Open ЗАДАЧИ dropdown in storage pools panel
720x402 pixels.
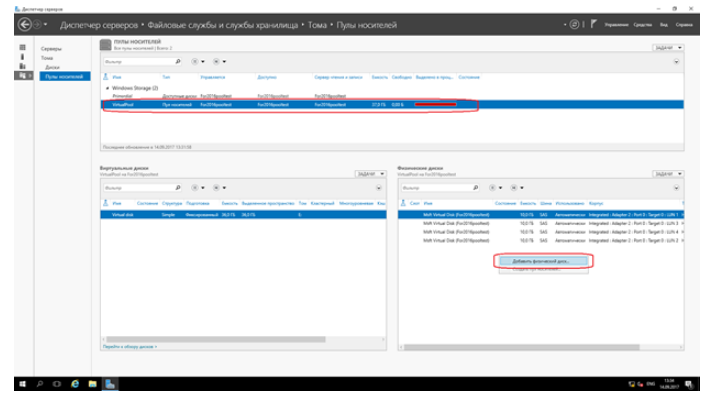(x=668, y=47)
